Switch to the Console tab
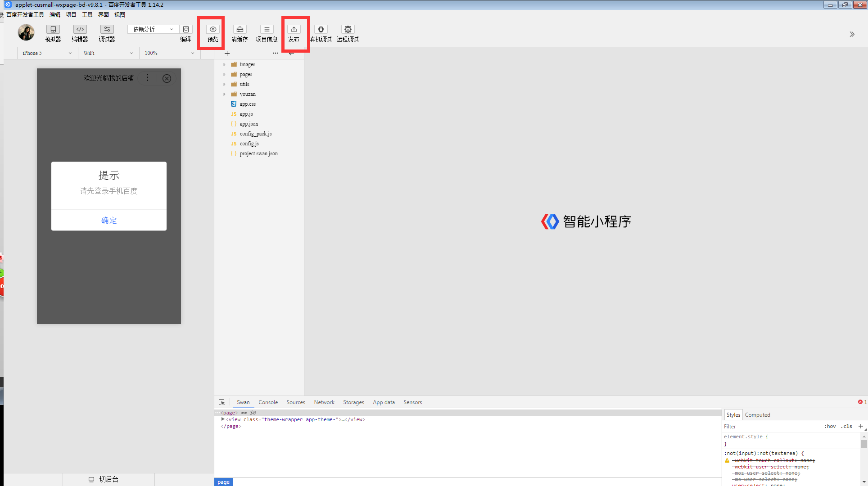The image size is (868, 486). [268, 402]
